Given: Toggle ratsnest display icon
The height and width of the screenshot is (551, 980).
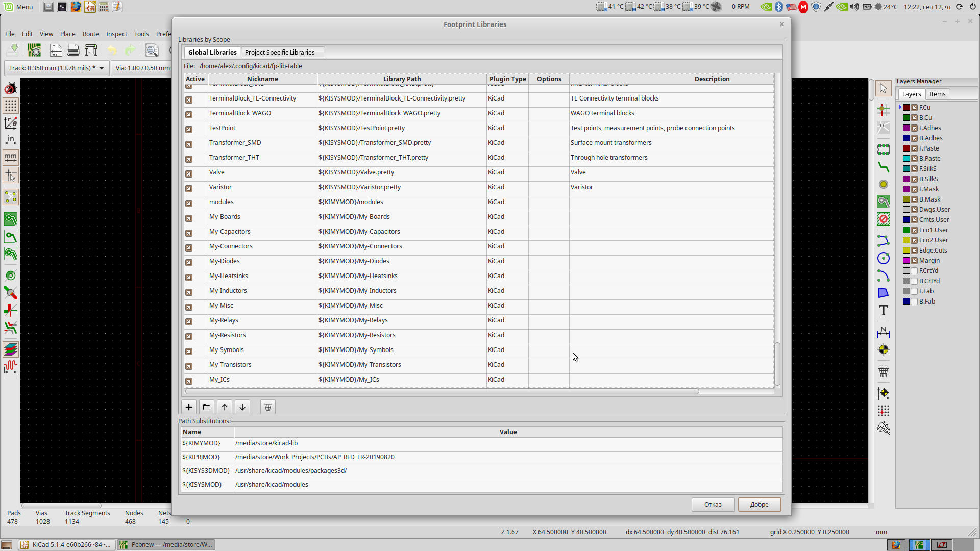Looking at the screenshot, I should (11, 197).
